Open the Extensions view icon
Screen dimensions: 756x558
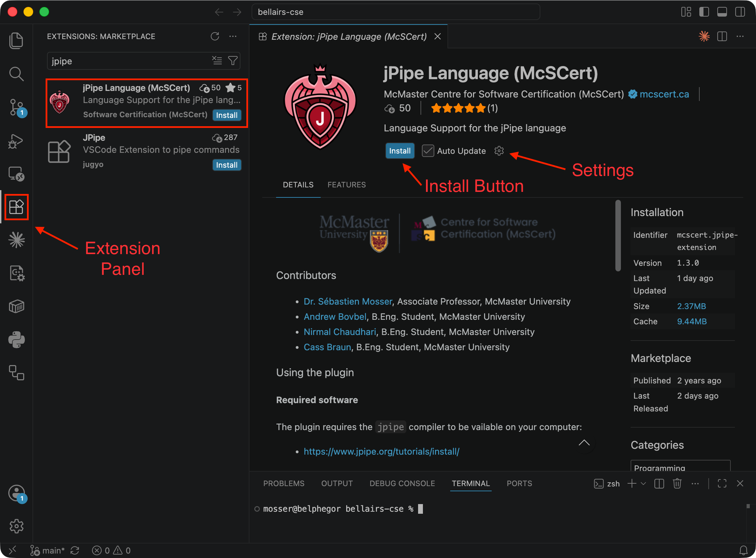click(x=16, y=207)
